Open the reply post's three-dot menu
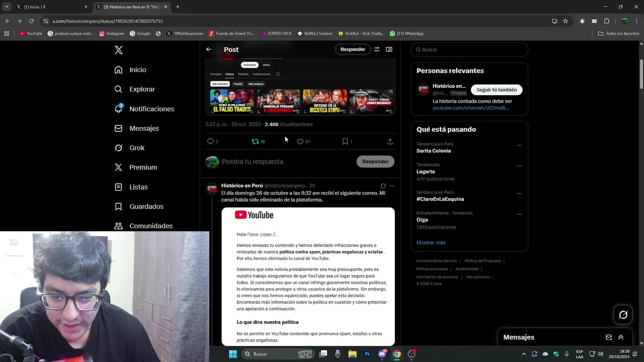 coord(392,186)
